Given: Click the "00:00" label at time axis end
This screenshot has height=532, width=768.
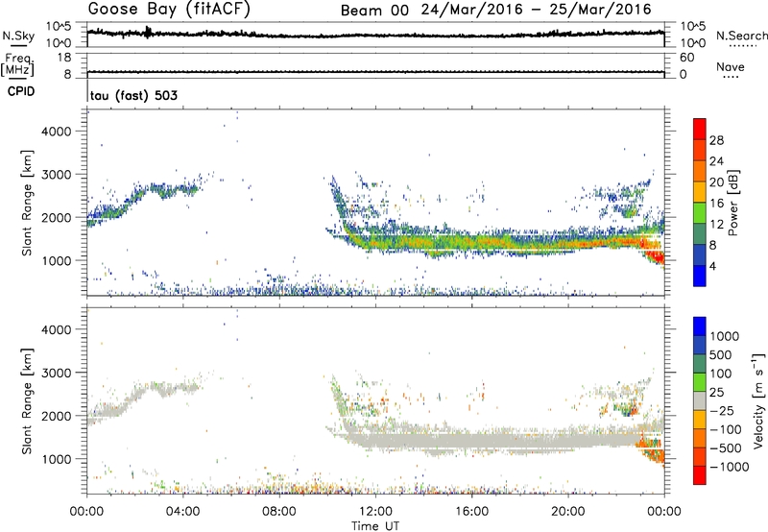Looking at the screenshot, I should (x=664, y=512).
